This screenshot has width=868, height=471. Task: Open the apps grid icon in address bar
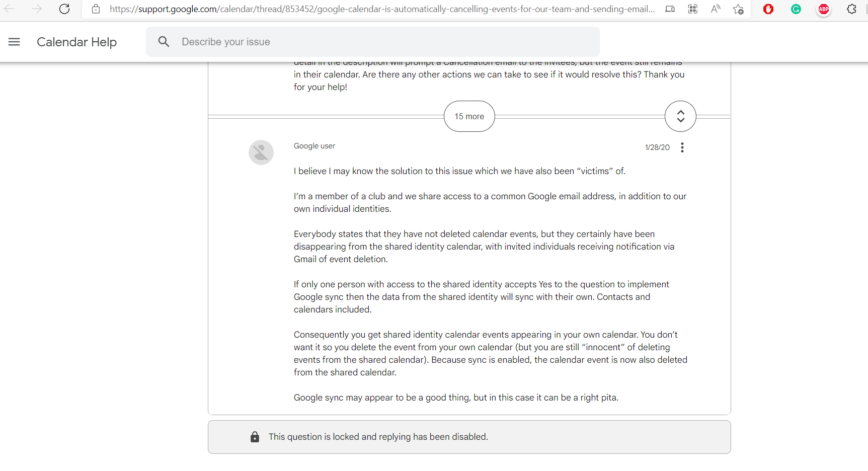693,9
